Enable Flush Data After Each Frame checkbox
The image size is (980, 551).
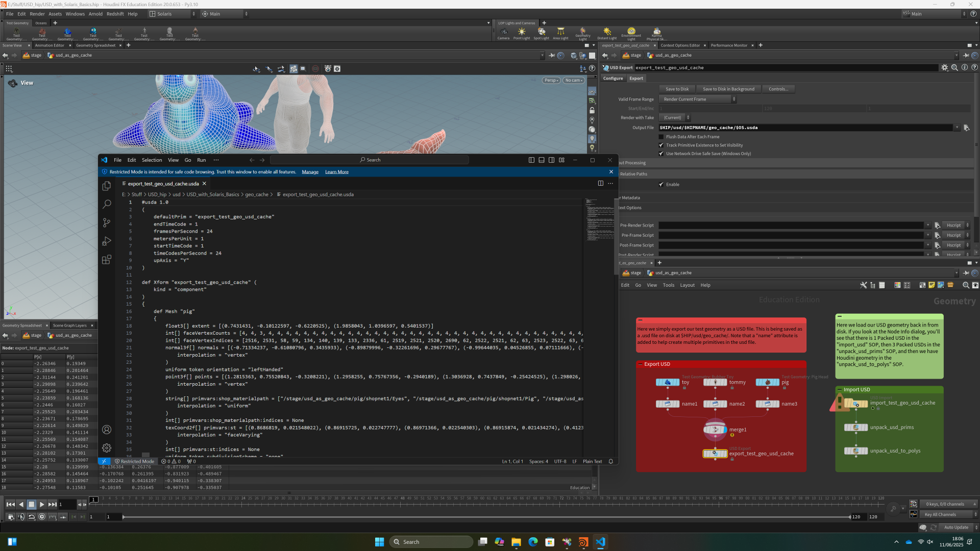coord(661,137)
